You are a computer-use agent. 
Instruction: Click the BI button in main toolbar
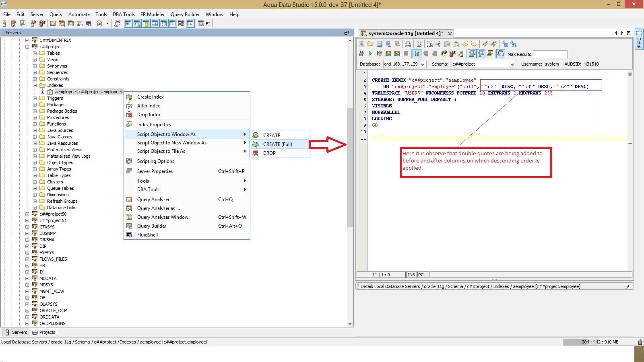point(208,24)
